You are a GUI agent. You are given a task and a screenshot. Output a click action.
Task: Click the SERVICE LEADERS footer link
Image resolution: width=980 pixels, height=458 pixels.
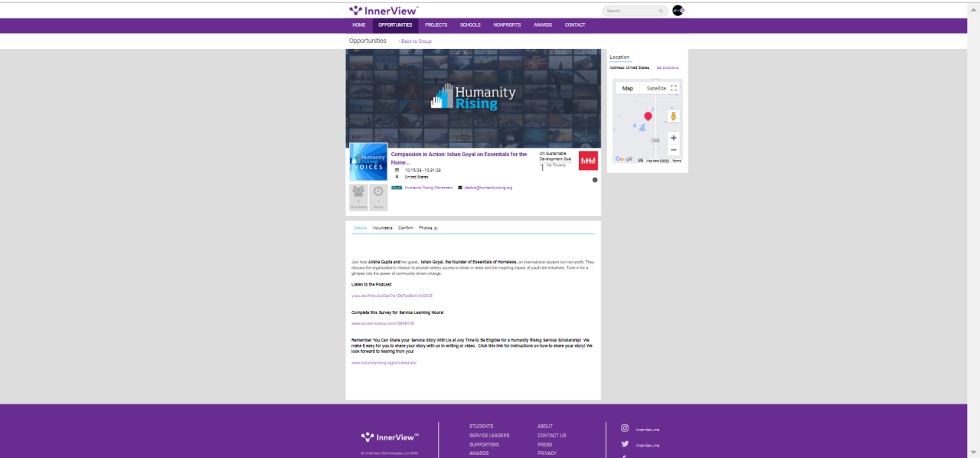tap(489, 436)
